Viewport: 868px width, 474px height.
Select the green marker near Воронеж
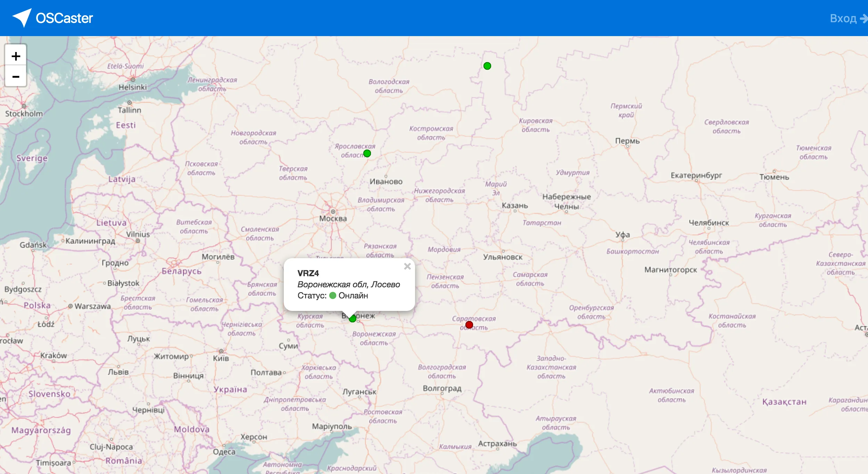pos(352,318)
